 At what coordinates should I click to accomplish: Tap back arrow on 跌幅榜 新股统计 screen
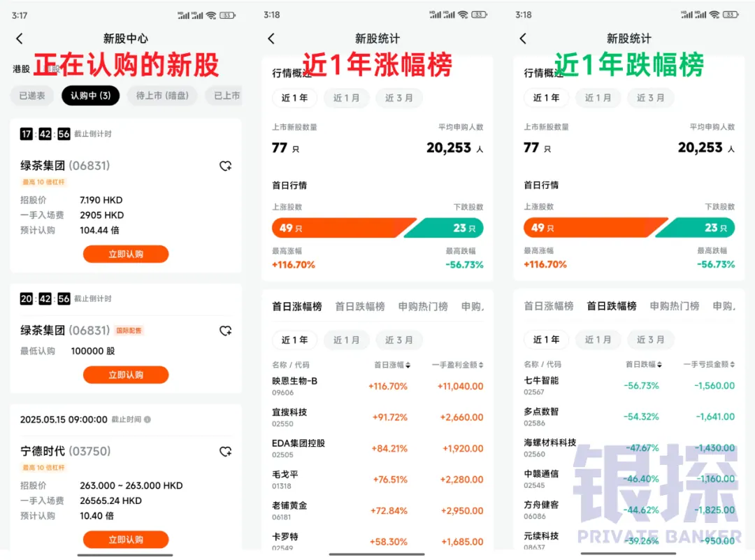coord(524,38)
